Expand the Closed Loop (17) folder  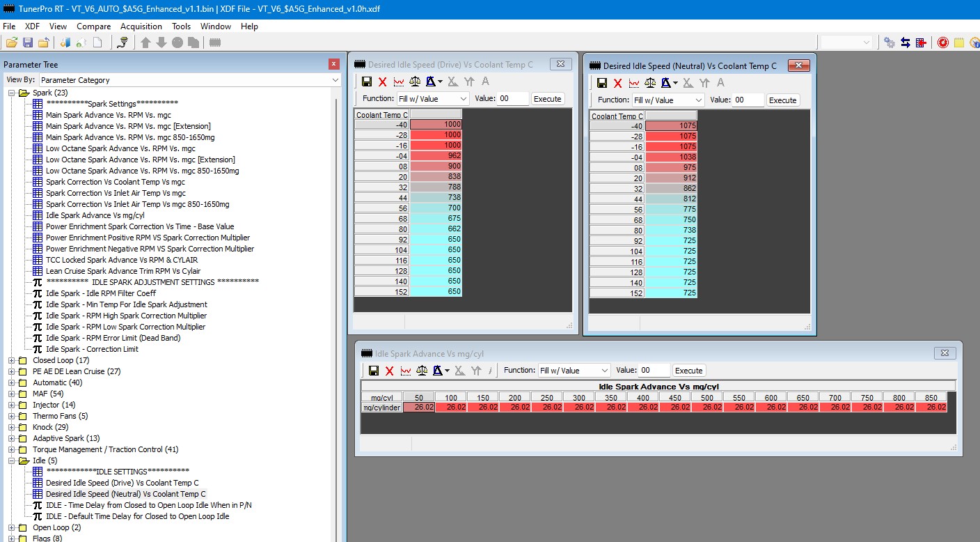coord(11,360)
